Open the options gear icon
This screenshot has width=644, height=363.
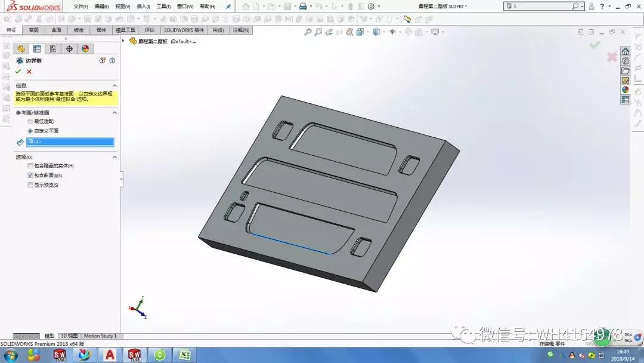[371, 7]
